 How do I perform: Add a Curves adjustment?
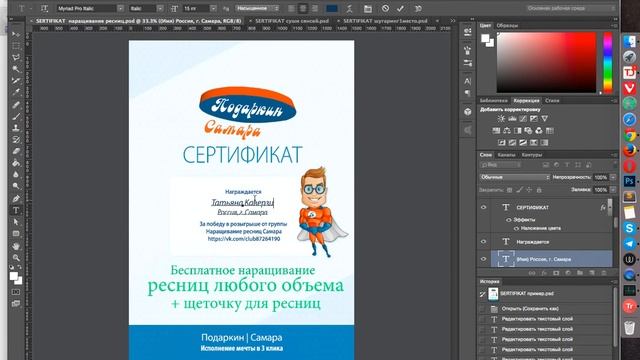pos(523,119)
